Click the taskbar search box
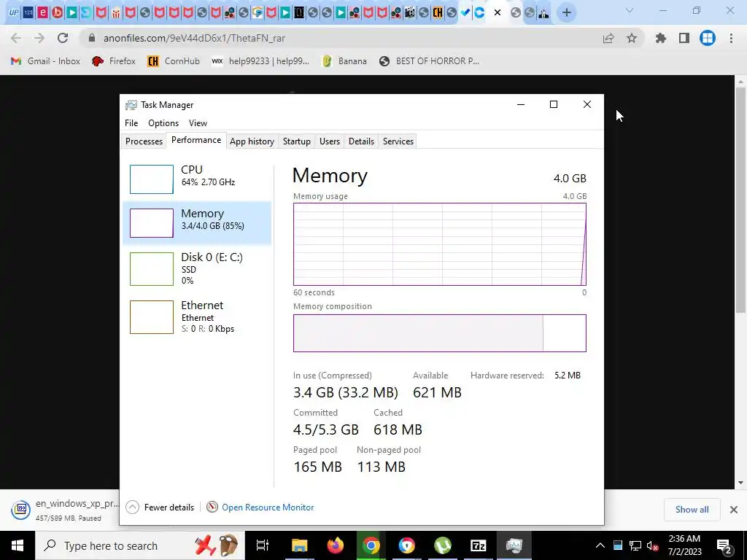The height and width of the screenshot is (560, 747). pos(139,545)
